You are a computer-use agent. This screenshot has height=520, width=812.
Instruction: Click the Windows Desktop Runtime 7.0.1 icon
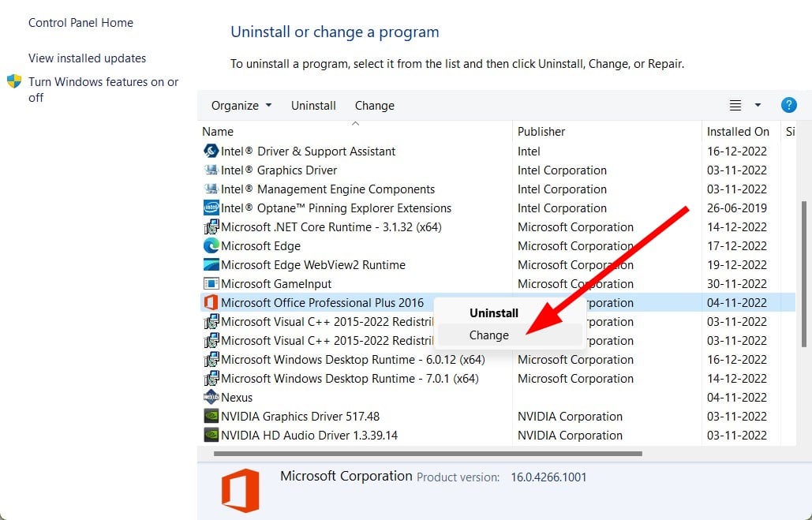211,379
